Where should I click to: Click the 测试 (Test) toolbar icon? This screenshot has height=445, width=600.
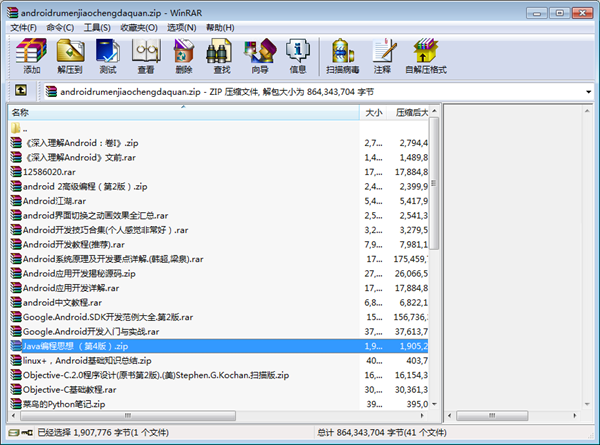(x=108, y=50)
